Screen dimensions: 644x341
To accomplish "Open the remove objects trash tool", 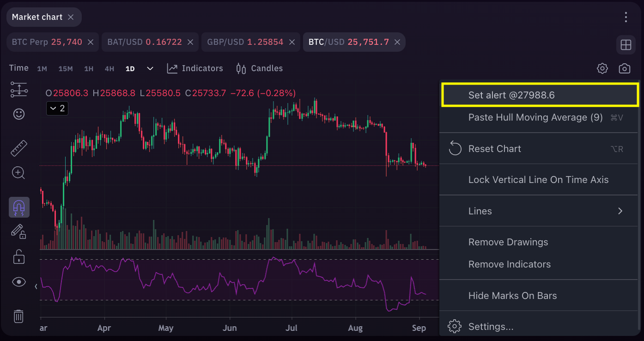I will click(x=18, y=316).
